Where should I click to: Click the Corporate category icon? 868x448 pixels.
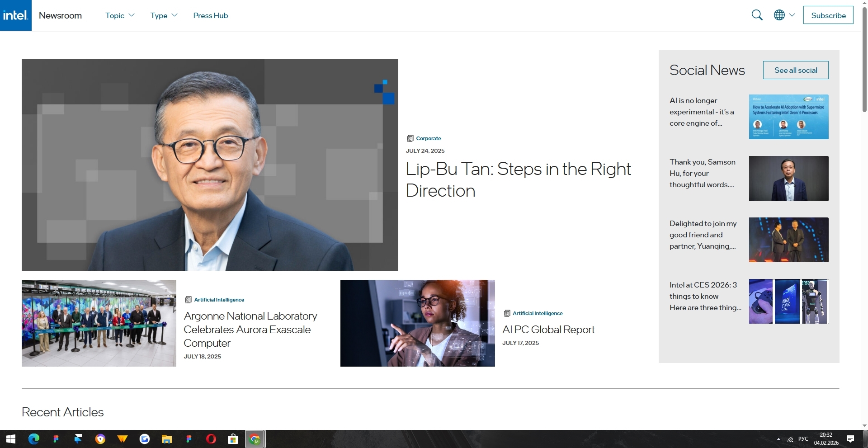coord(410,138)
